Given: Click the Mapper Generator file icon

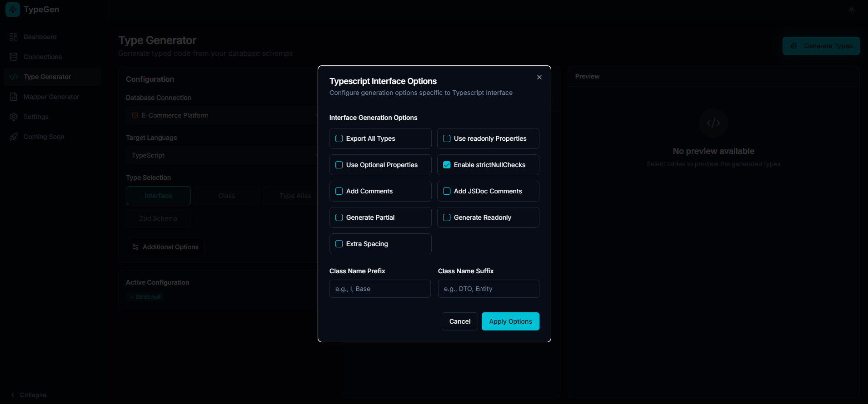Looking at the screenshot, I should (14, 97).
